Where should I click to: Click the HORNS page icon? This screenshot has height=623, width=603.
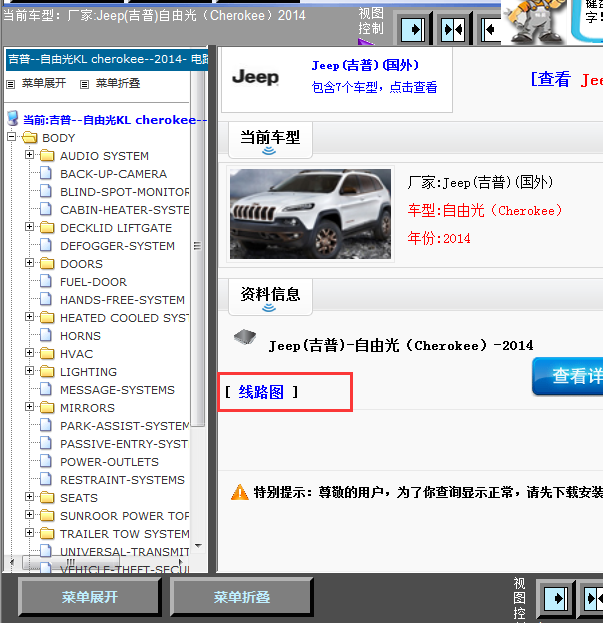pyautogui.click(x=46, y=335)
